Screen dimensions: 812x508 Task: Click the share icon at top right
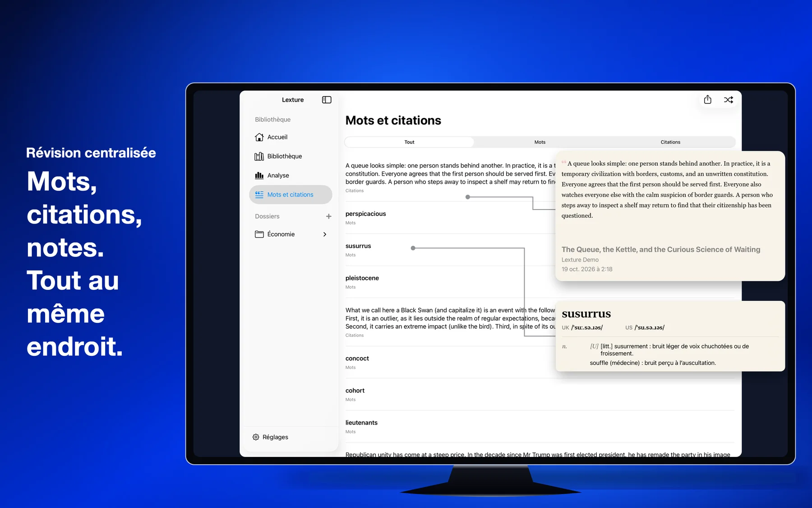tap(707, 100)
